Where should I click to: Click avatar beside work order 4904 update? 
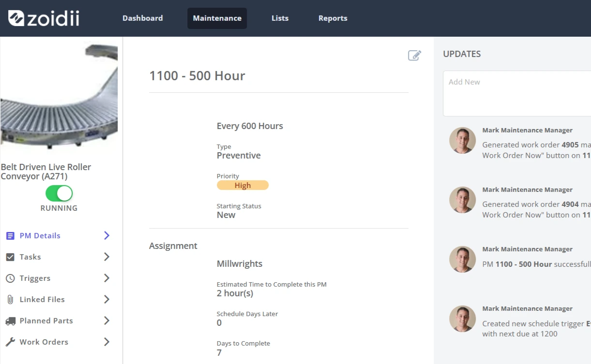click(x=462, y=200)
